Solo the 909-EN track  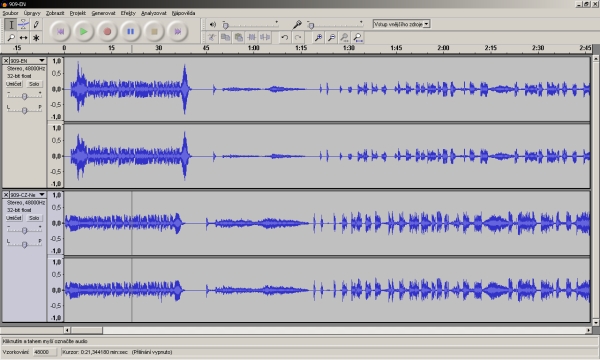tap(34, 84)
